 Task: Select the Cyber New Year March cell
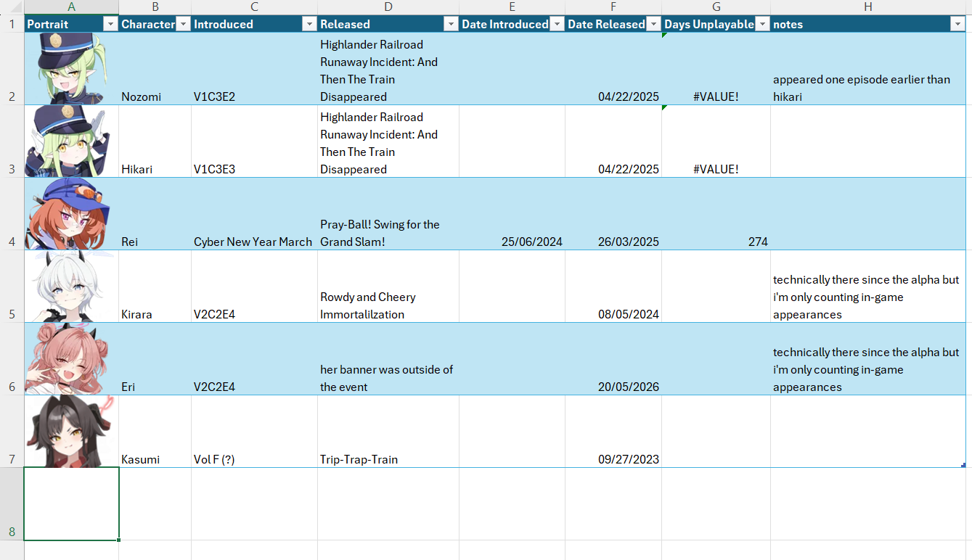pyautogui.click(x=254, y=214)
